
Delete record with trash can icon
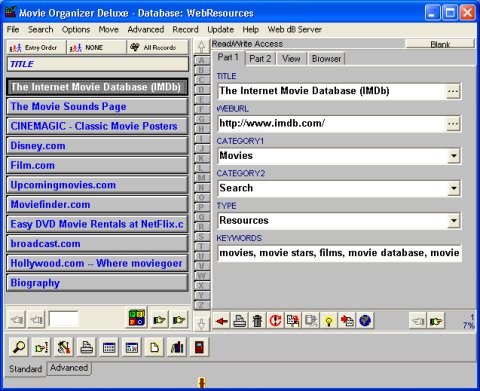pos(257,321)
